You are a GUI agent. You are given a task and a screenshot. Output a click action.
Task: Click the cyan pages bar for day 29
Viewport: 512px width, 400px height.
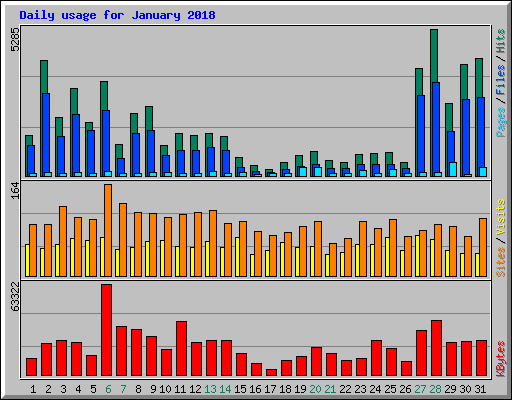coord(453,169)
